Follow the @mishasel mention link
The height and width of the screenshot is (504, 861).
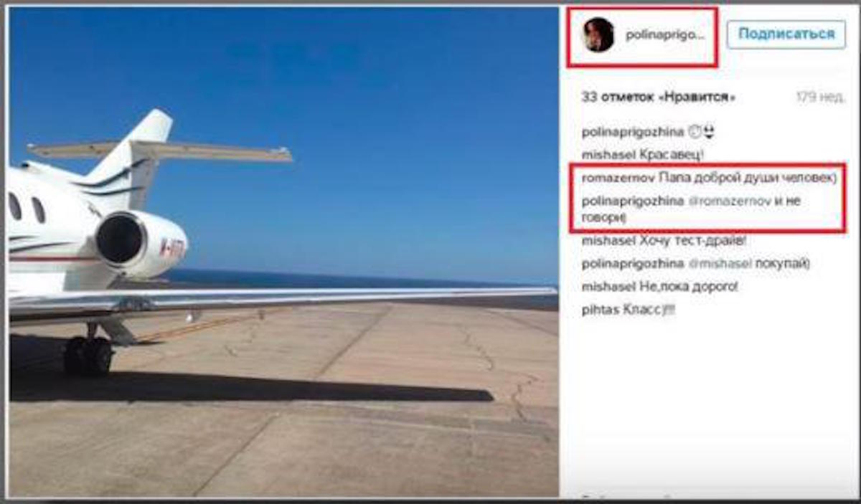click(x=720, y=264)
